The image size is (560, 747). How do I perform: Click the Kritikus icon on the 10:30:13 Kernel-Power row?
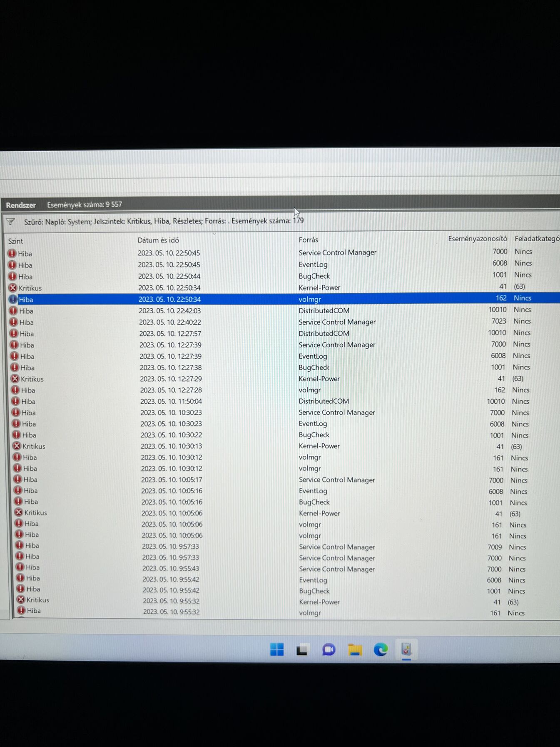click(x=17, y=446)
